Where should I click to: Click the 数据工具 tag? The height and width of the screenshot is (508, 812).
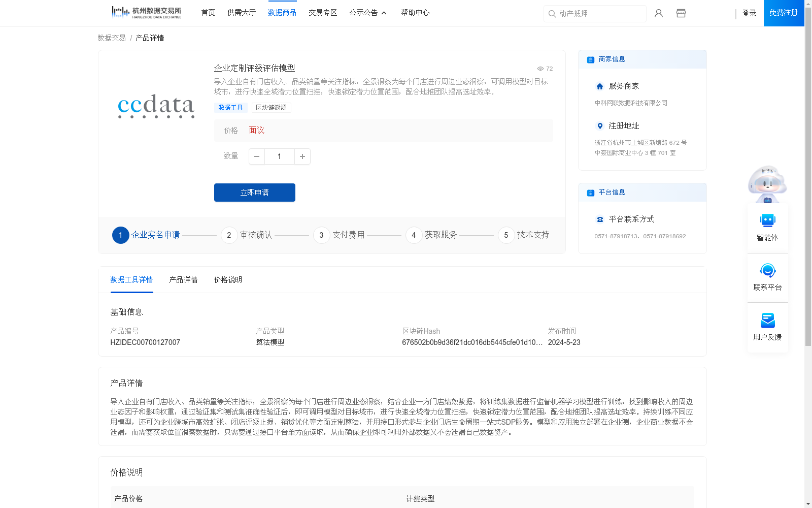(230, 108)
